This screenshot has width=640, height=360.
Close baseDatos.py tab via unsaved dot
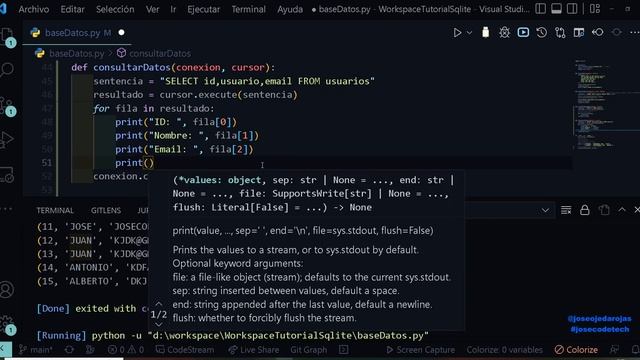pos(121,33)
